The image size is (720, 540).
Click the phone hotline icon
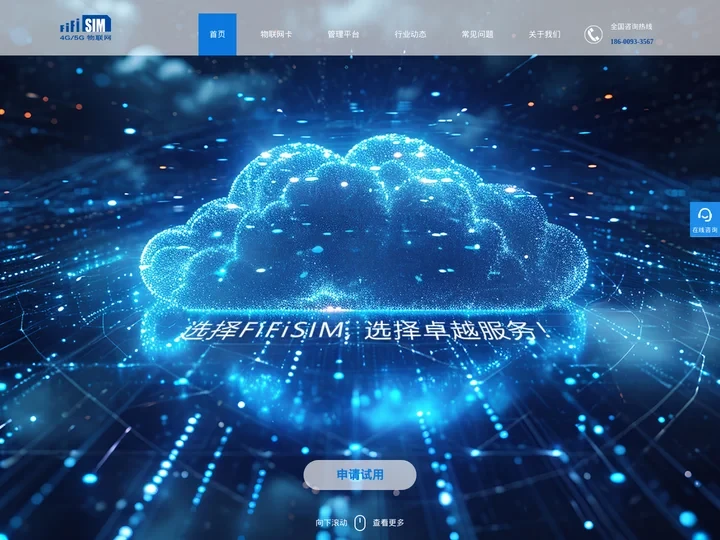tap(593, 34)
